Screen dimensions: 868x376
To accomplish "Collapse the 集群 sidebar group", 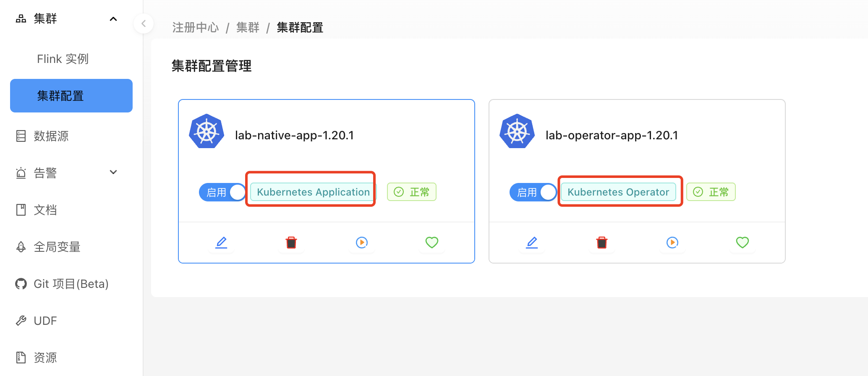I will coord(113,19).
